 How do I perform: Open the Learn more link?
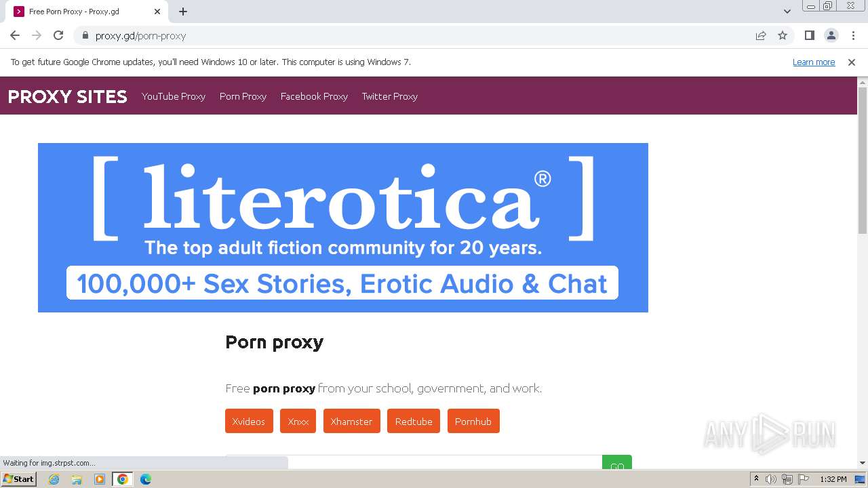814,62
